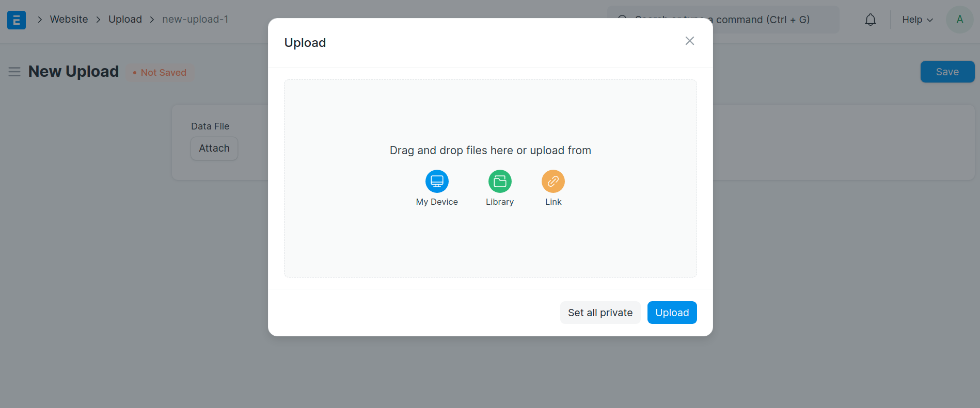Open the notifications bell
Viewport: 980px width, 408px height.
871,20
